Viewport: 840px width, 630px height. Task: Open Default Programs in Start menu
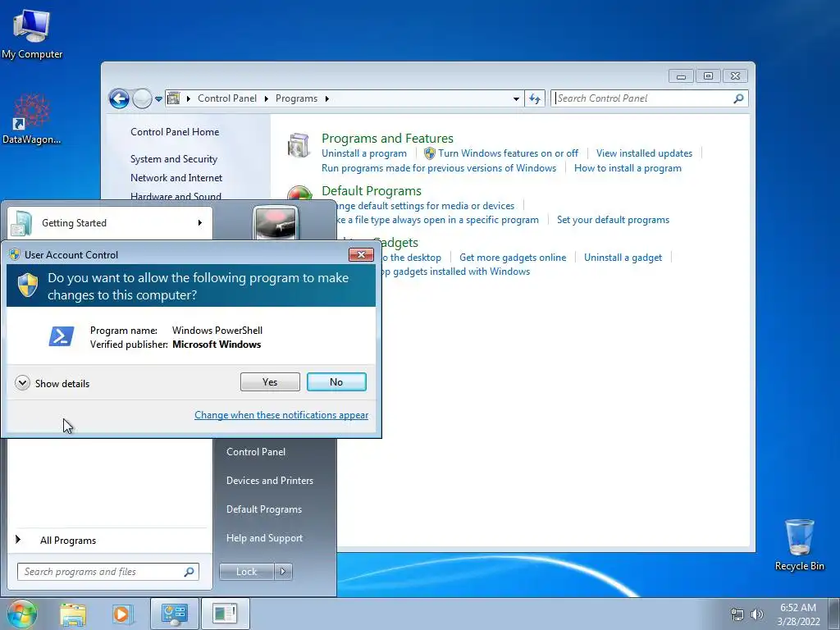(x=263, y=509)
